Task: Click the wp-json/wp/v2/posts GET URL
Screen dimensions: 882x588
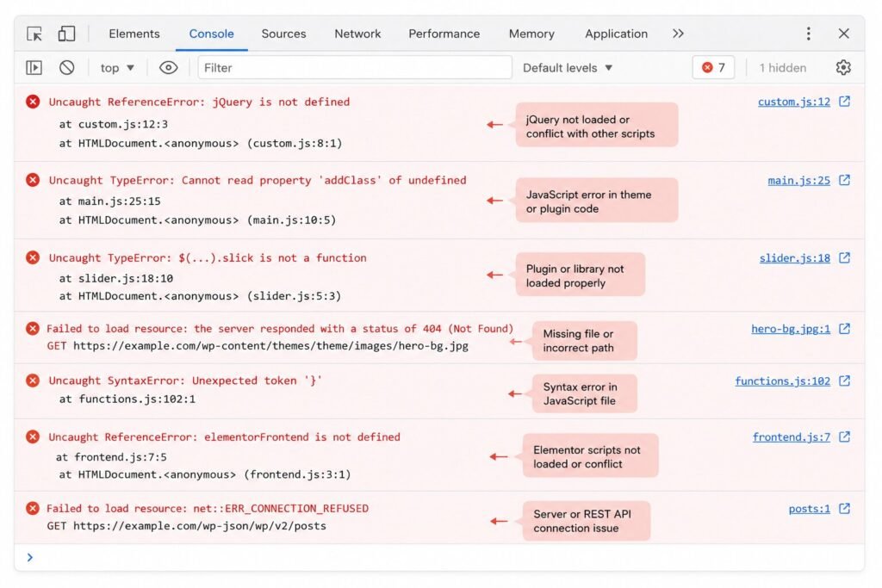Action: click(x=186, y=526)
